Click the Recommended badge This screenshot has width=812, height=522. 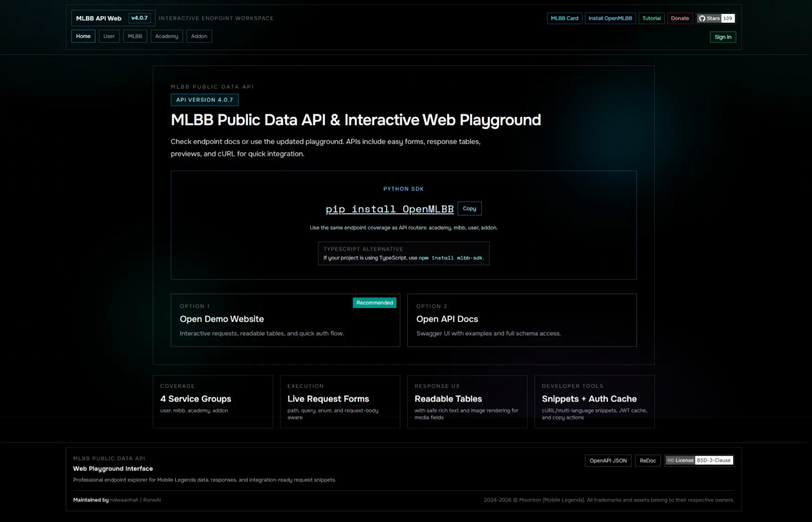[x=375, y=303]
